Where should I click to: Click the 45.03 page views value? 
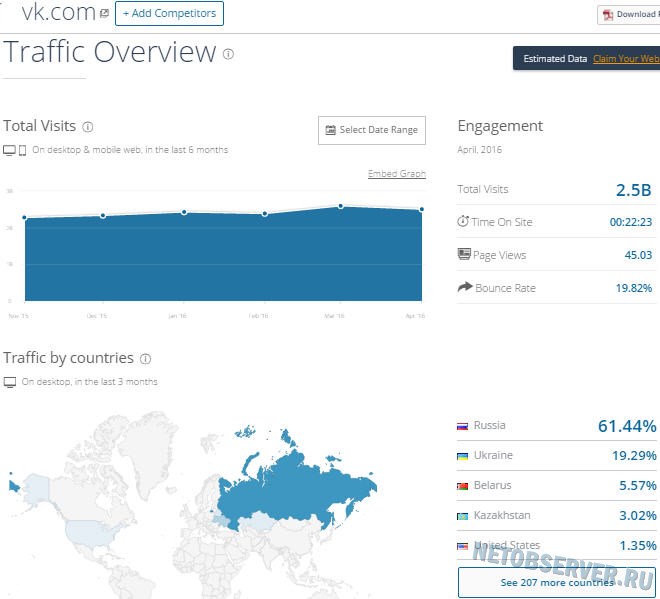(638, 255)
